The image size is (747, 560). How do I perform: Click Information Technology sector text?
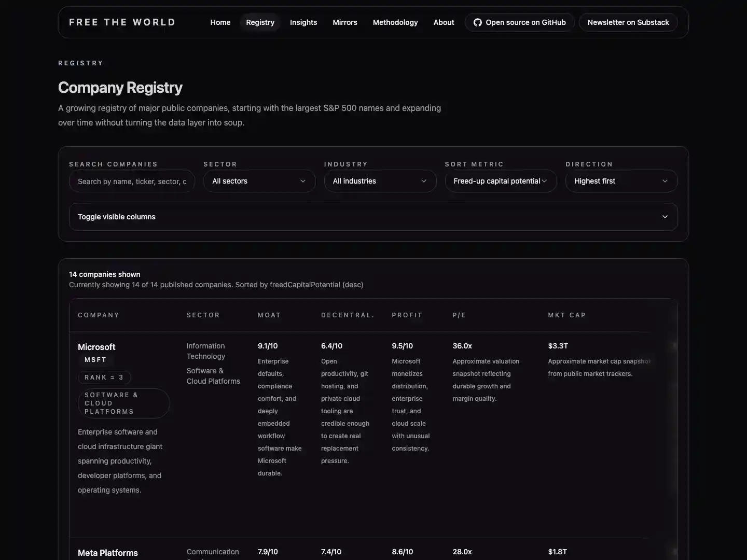(206, 351)
